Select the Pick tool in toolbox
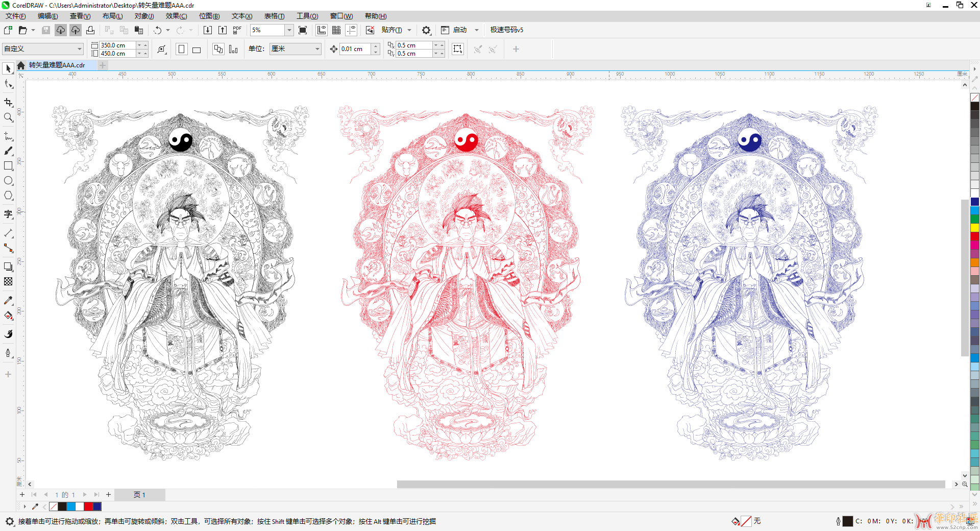 (x=8, y=68)
